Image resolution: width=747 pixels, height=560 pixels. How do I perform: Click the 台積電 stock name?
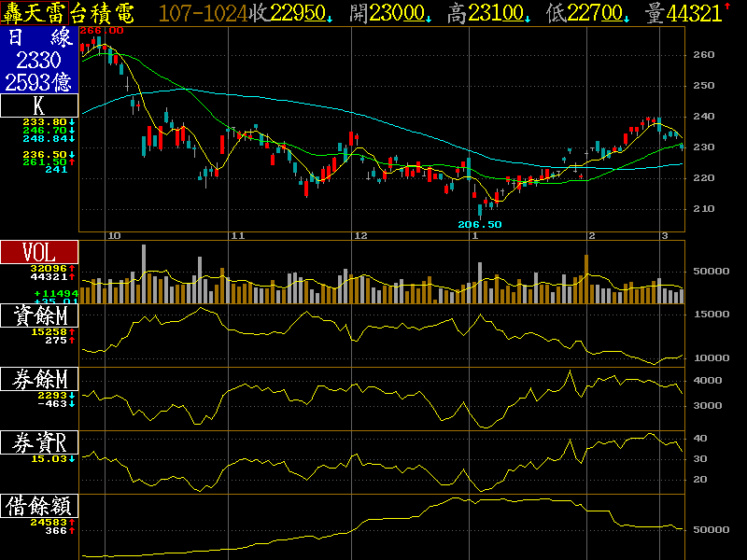pos(103,13)
